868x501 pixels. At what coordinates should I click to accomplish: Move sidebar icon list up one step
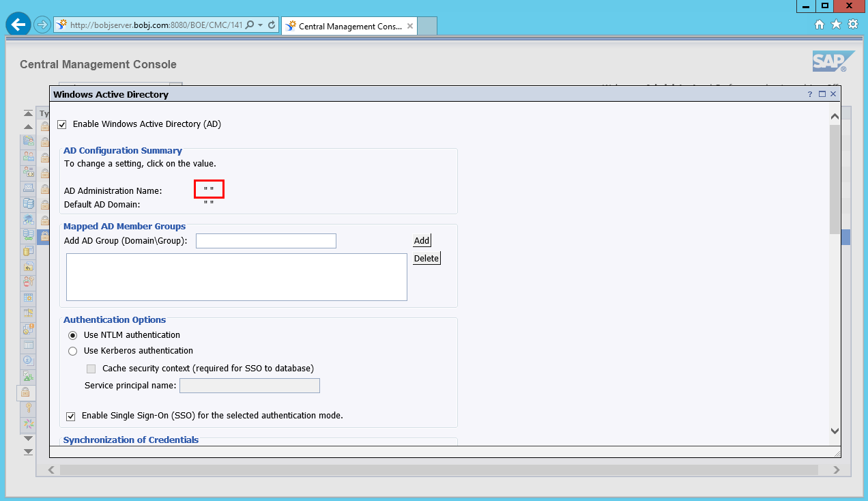(28, 127)
